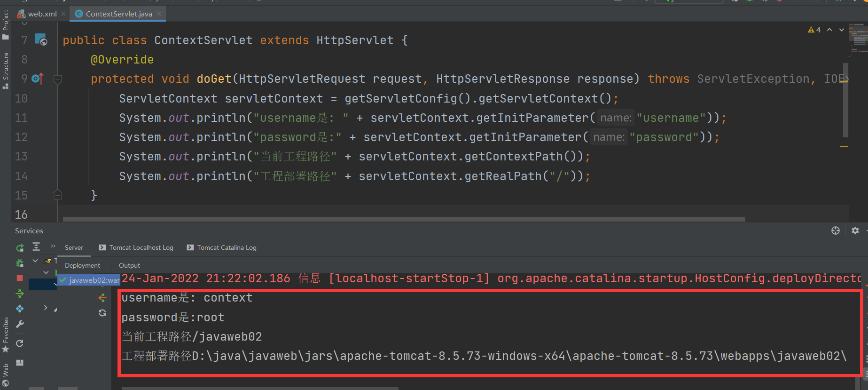
Task: Click the 24-Jan-2022 log timestamp line
Action: click(491, 278)
